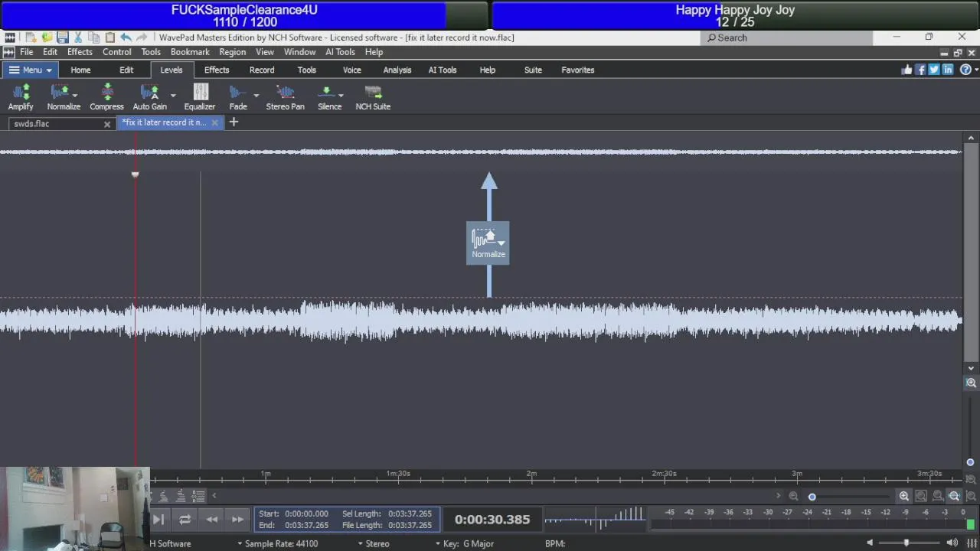The width and height of the screenshot is (980, 551).
Task: Open the Compress dynamics tool
Action: [106, 97]
